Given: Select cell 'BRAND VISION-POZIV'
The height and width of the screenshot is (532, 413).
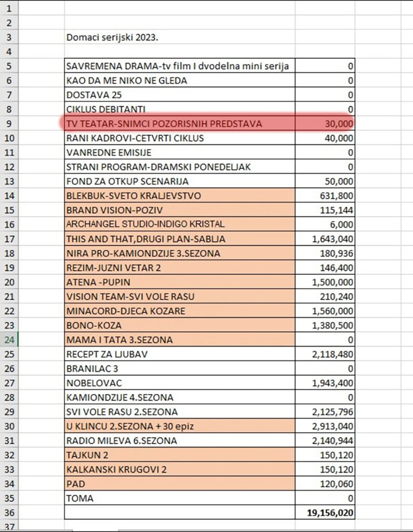Looking at the screenshot, I should click(x=180, y=210).
